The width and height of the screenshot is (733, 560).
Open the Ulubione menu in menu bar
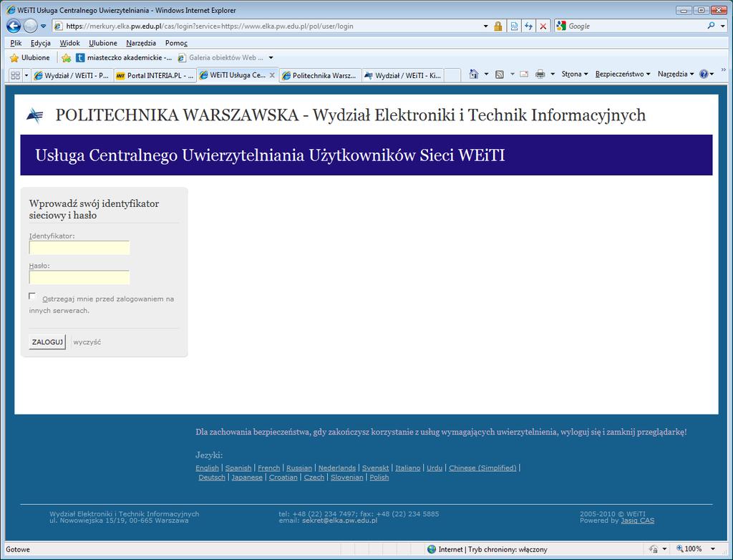click(103, 43)
